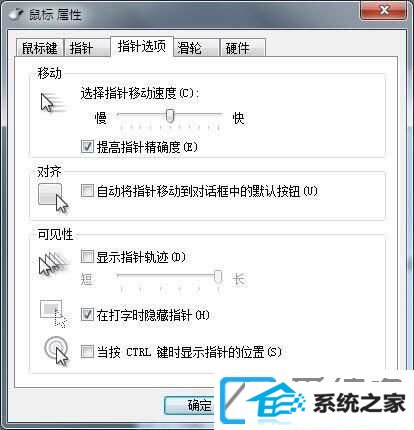Screen dimensions: 414x430
Task: Select the 指针选项 tab
Action: (142, 46)
